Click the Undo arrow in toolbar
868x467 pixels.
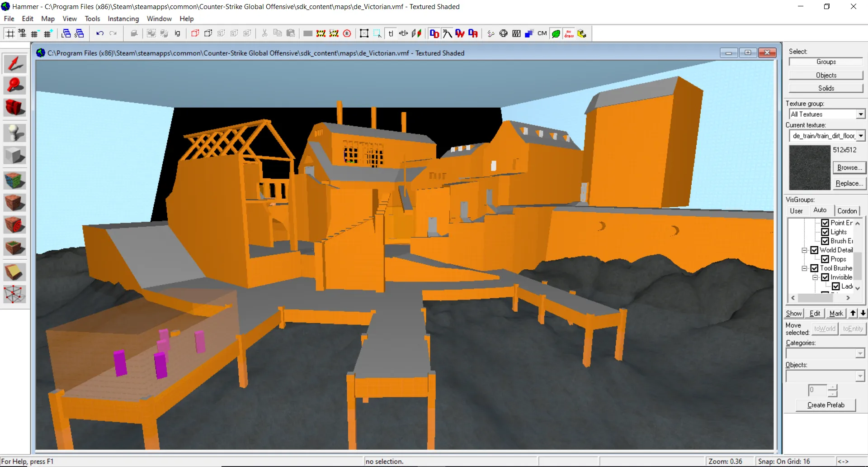click(100, 33)
